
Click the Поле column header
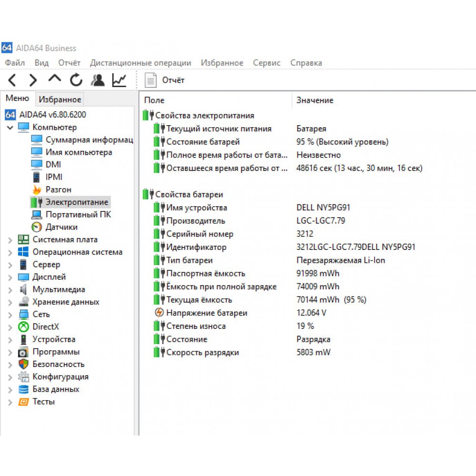154,100
